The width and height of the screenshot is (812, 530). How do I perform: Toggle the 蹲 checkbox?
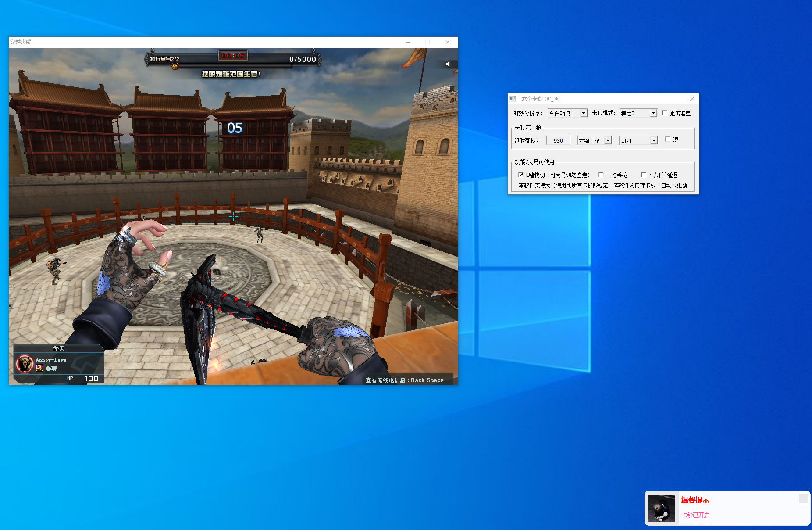click(x=668, y=139)
